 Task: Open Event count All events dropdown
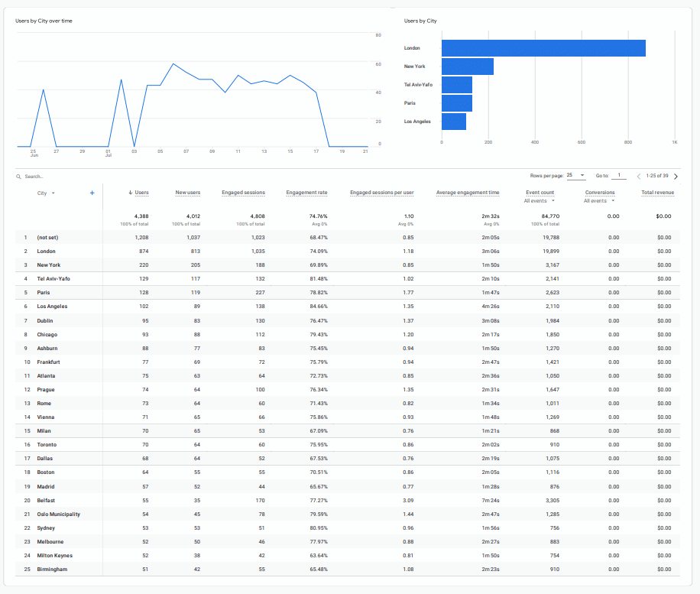click(540, 201)
